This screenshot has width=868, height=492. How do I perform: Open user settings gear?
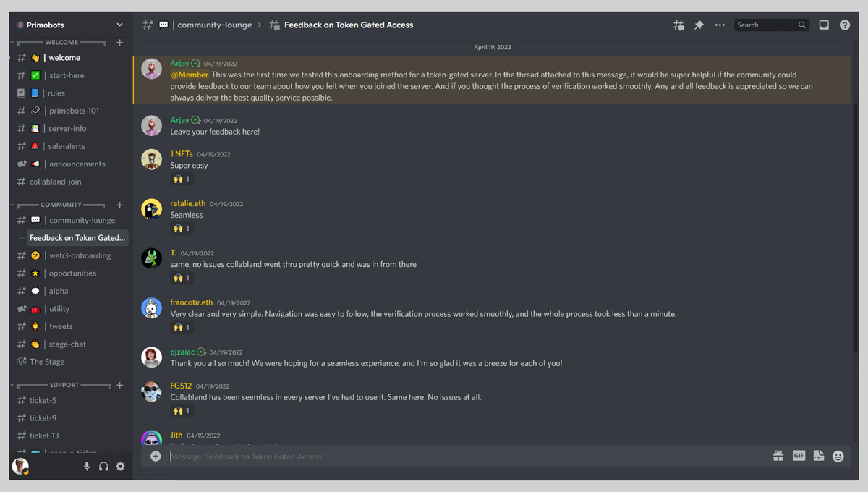120,467
